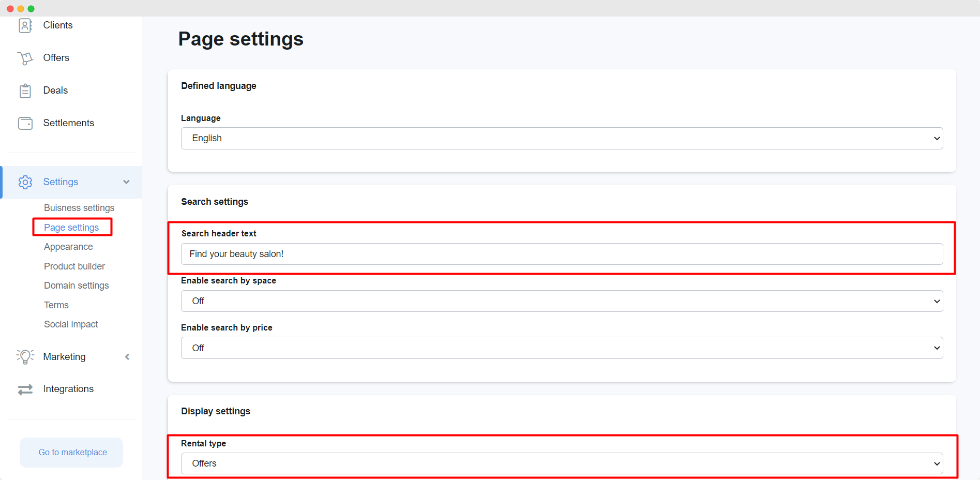Open the Clients section
This screenshot has width=980, height=480.
pos(58,25)
